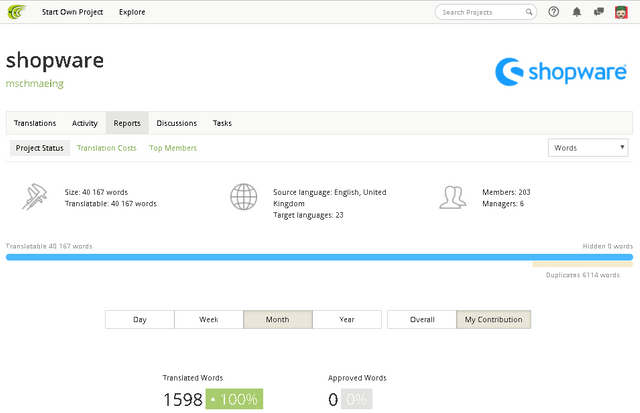Switch to My Contribution statistics

(x=493, y=320)
